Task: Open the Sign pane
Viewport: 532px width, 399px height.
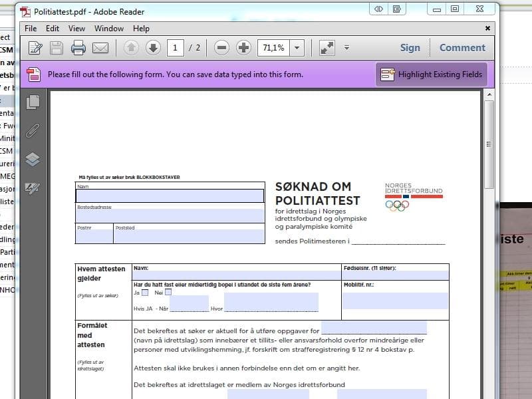Action: click(410, 48)
